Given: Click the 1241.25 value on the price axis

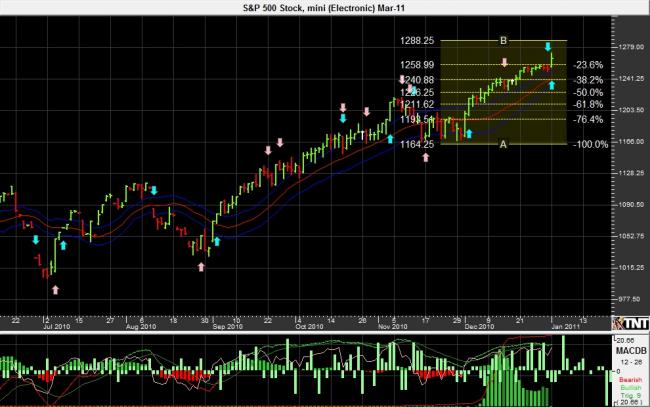Looking at the screenshot, I should (x=631, y=79).
